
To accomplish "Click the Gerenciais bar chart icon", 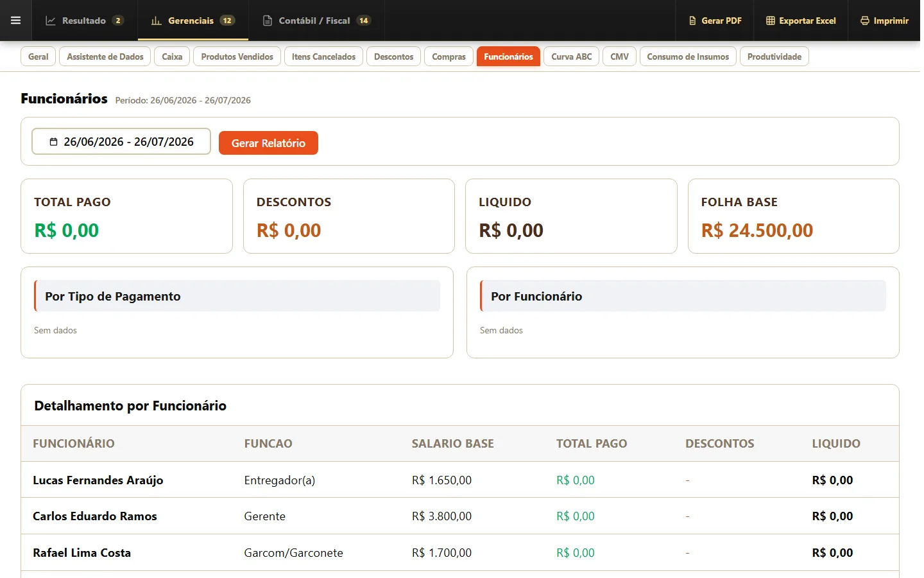I will click(x=156, y=21).
